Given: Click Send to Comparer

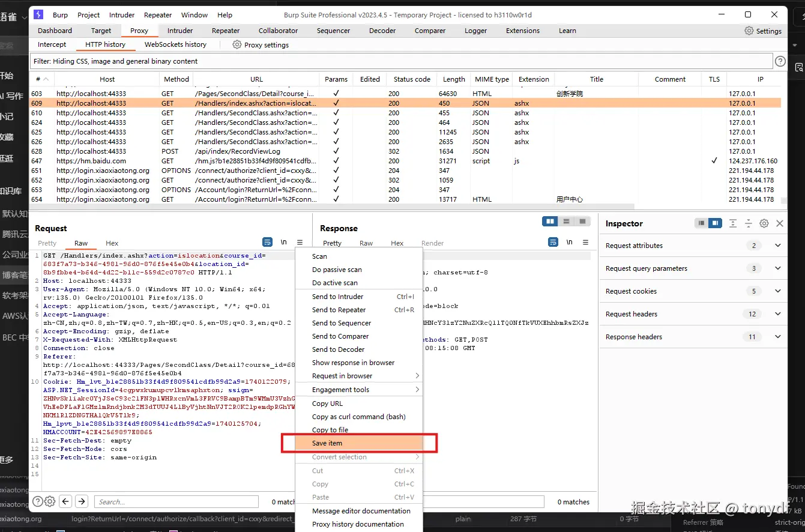Looking at the screenshot, I should (359, 336).
